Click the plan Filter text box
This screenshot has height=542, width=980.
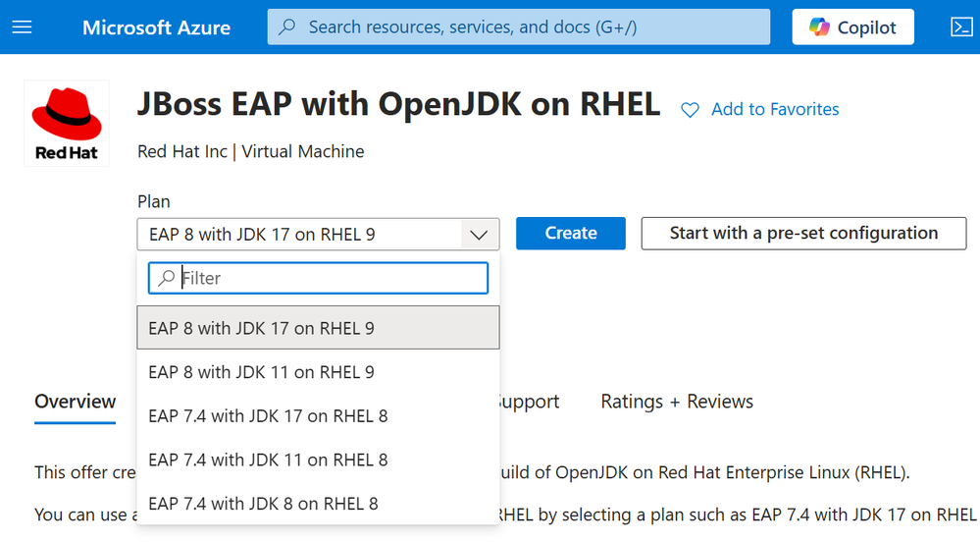point(318,278)
